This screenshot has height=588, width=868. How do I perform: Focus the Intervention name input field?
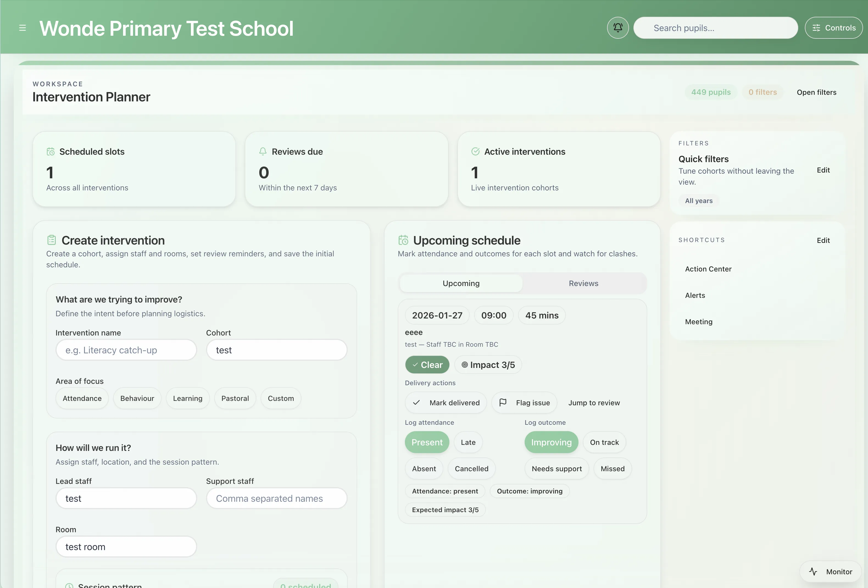[126, 350]
